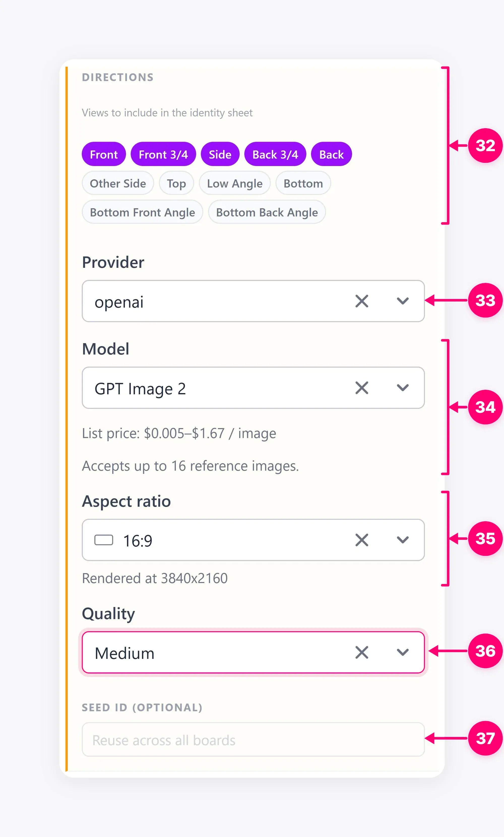Deselect the Back direction chip
The height and width of the screenshot is (837, 504).
[331, 154]
